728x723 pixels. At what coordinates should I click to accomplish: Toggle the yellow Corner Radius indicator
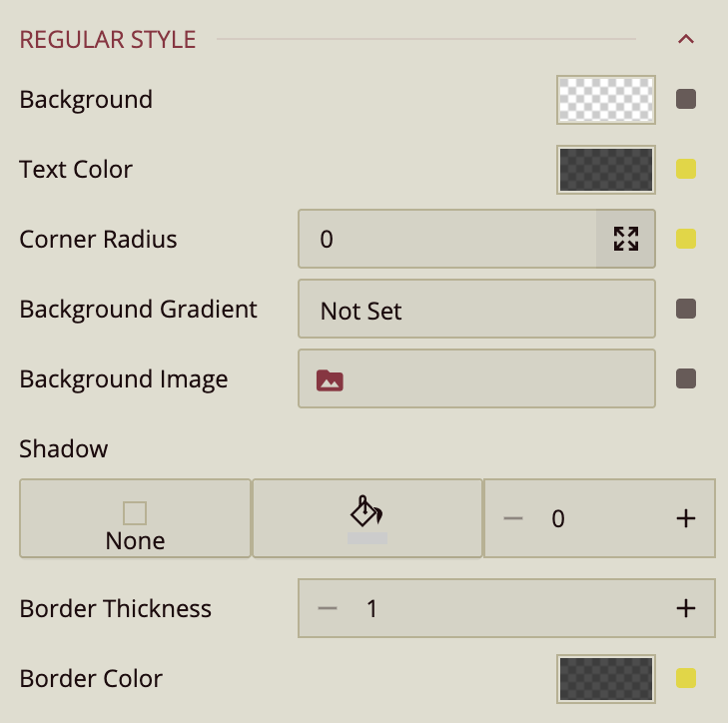(686, 240)
